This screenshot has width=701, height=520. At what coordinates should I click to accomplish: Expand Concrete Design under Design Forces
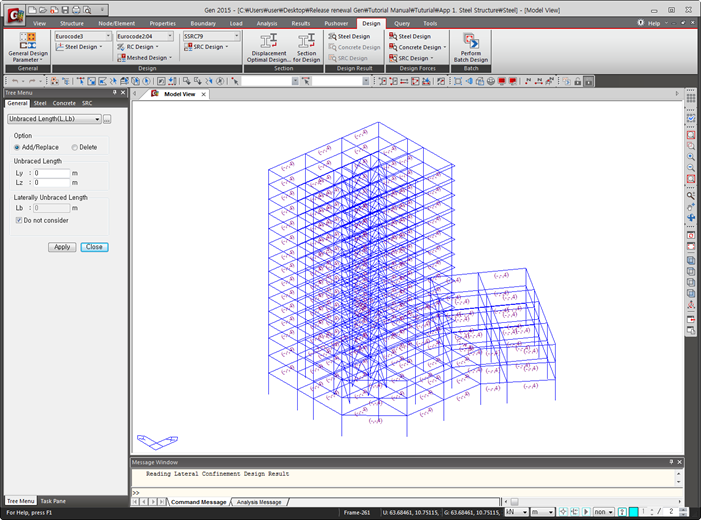[417, 47]
